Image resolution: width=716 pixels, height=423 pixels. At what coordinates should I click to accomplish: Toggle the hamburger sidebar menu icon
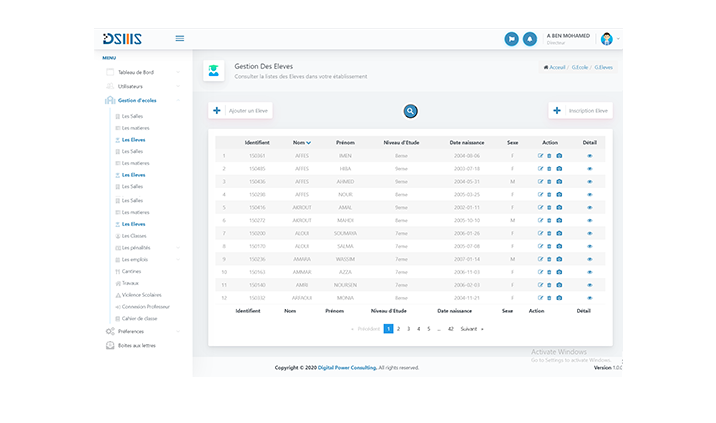[180, 38]
